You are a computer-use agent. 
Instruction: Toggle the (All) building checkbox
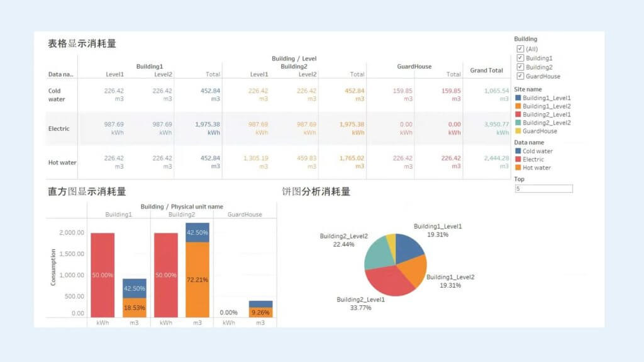click(520, 49)
